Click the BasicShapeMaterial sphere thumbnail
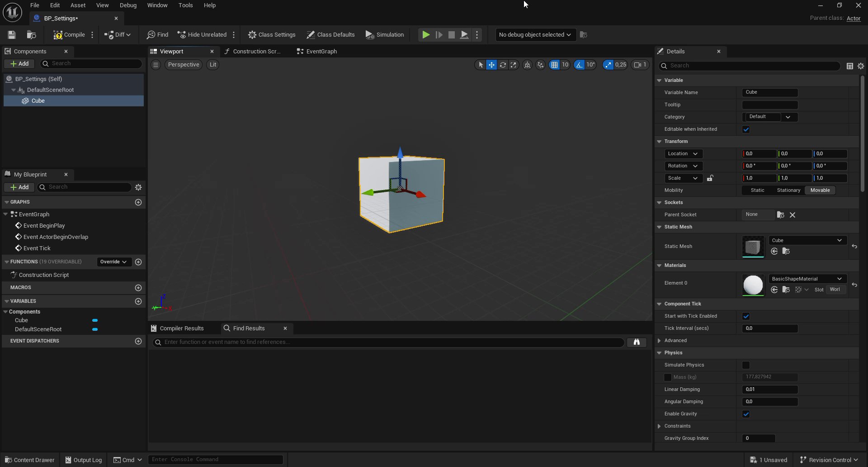 (753, 285)
